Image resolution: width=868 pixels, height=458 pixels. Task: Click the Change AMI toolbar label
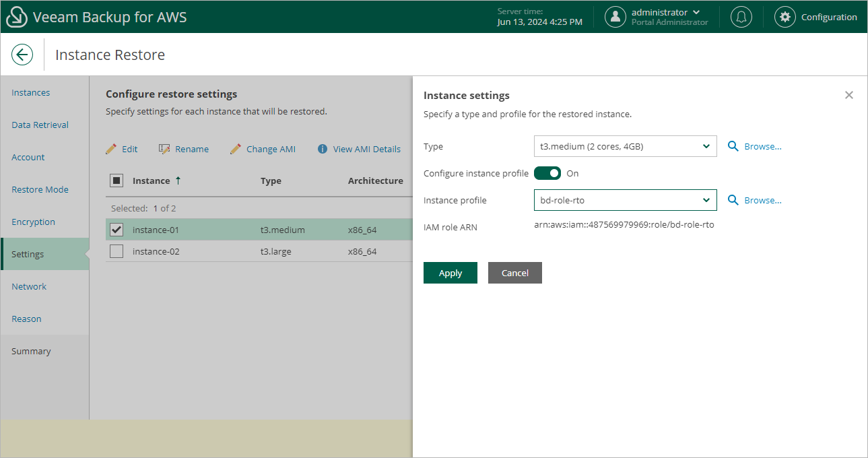pos(271,149)
